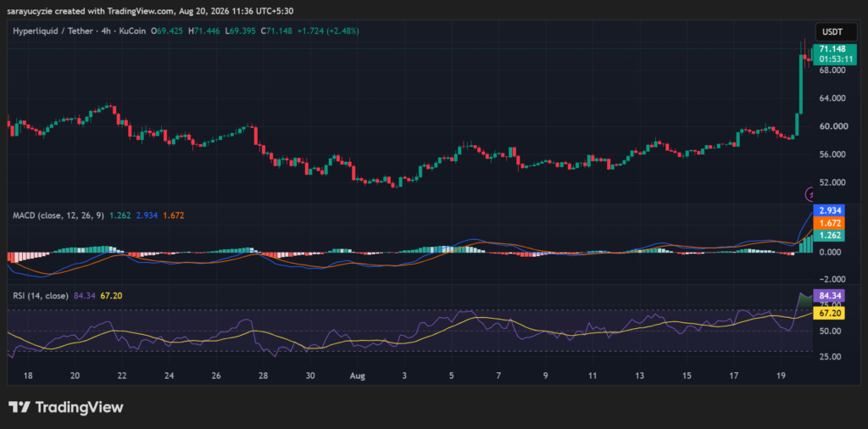Click date axis label 15
The width and height of the screenshot is (868, 429).
[x=687, y=376]
